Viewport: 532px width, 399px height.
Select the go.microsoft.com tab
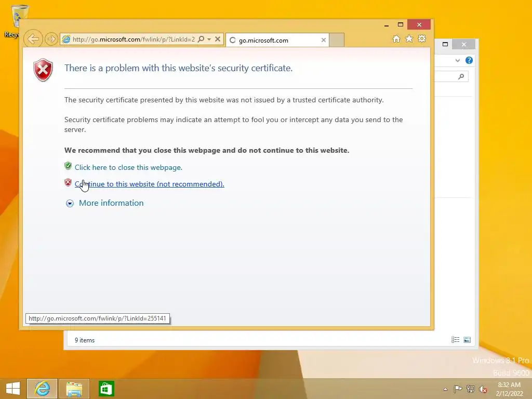point(277,40)
